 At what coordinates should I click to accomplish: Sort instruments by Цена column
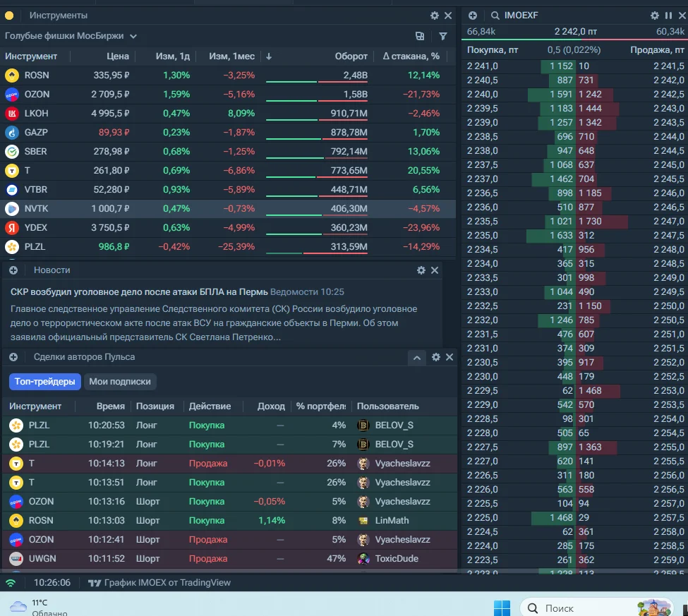click(x=118, y=56)
